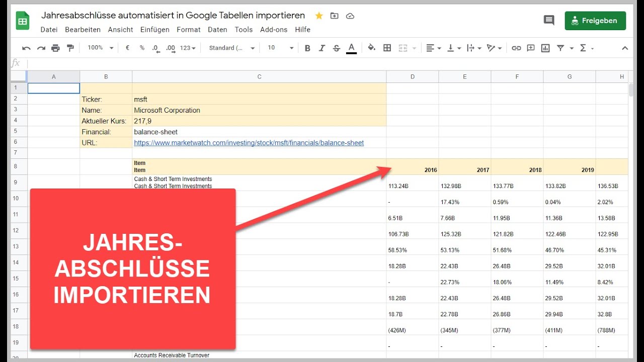644x362 pixels.
Task: Toggle strikethrough formatting
Action: (337, 48)
